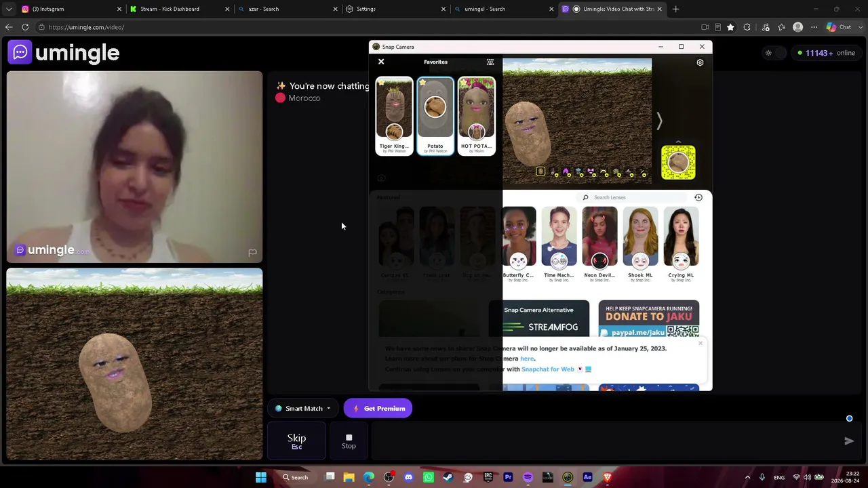Click the browser back arrow
The image size is (868, 488).
9,27
